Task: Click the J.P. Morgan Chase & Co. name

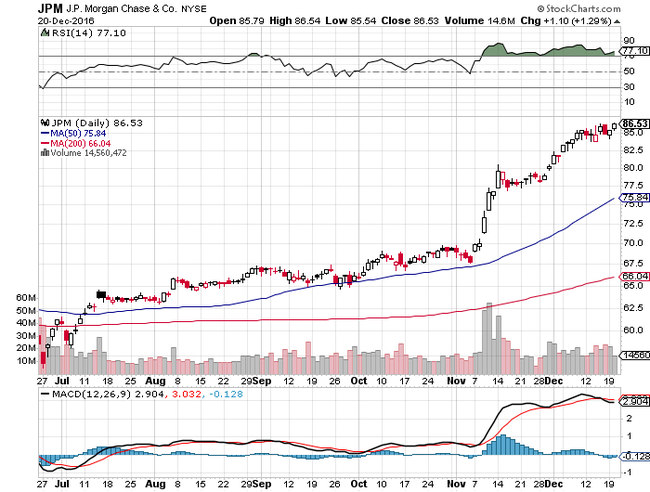Action: (x=121, y=9)
